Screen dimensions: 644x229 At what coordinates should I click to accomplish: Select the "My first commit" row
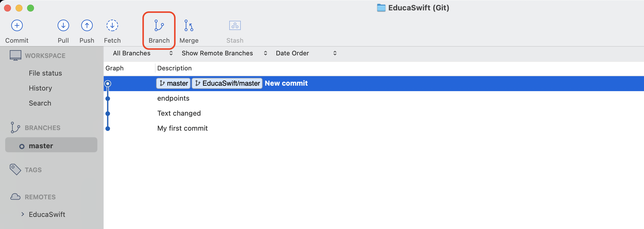tap(182, 128)
